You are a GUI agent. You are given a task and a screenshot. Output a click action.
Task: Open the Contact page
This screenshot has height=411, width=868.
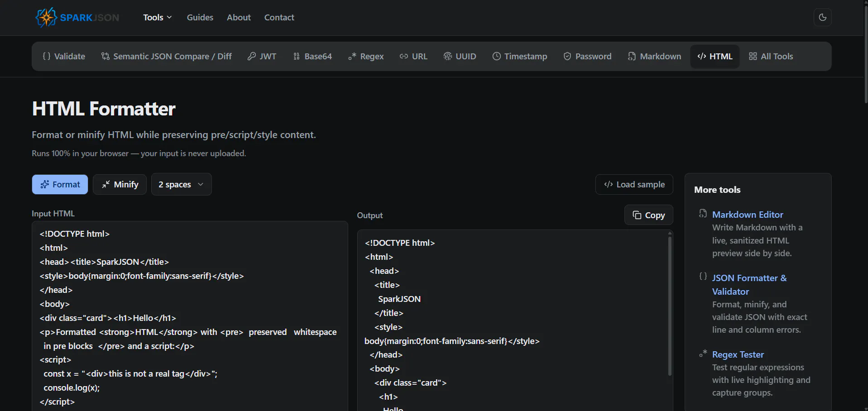(x=279, y=17)
